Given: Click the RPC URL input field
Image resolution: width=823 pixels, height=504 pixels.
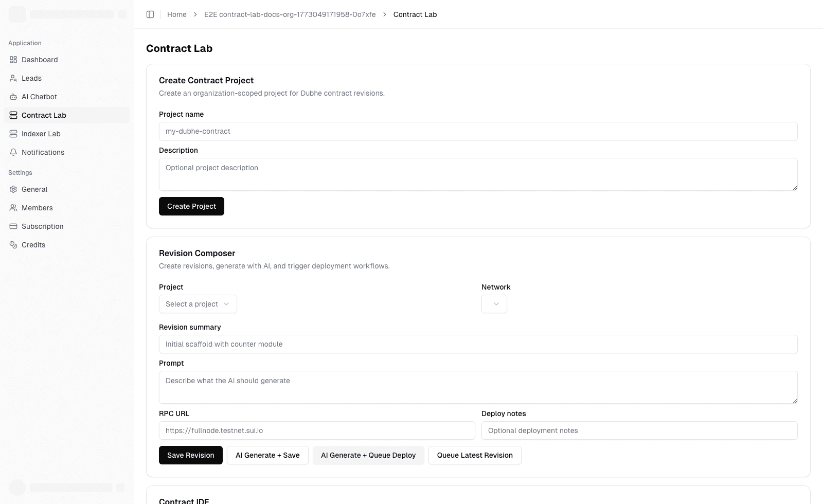Looking at the screenshot, I should tap(317, 430).
